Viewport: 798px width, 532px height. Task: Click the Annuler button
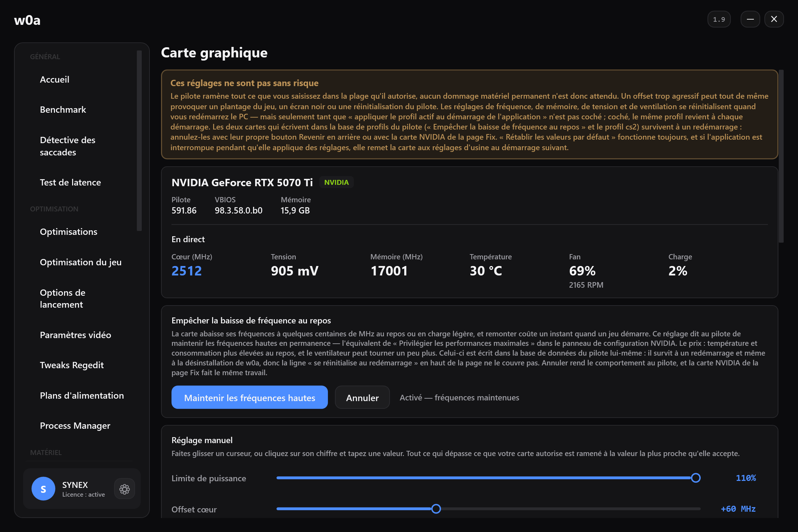coord(362,398)
